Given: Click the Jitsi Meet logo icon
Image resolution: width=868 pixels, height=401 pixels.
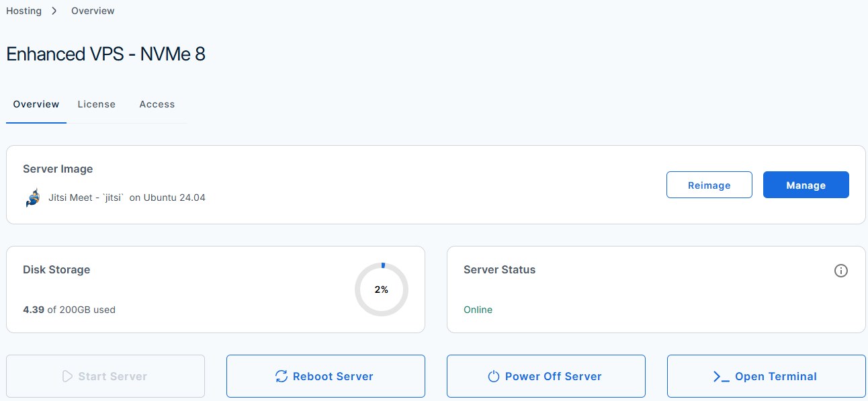Looking at the screenshot, I should coord(32,198).
